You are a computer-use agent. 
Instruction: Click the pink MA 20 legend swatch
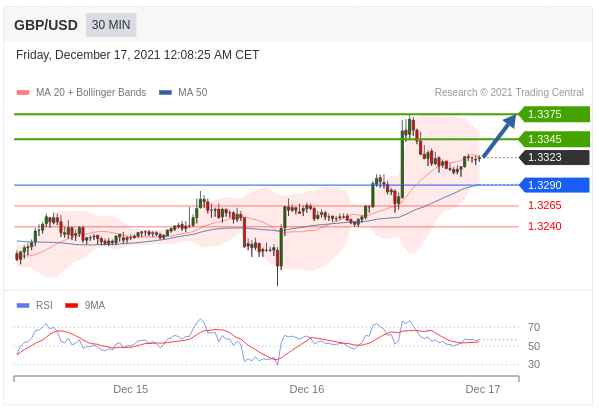click(x=23, y=92)
